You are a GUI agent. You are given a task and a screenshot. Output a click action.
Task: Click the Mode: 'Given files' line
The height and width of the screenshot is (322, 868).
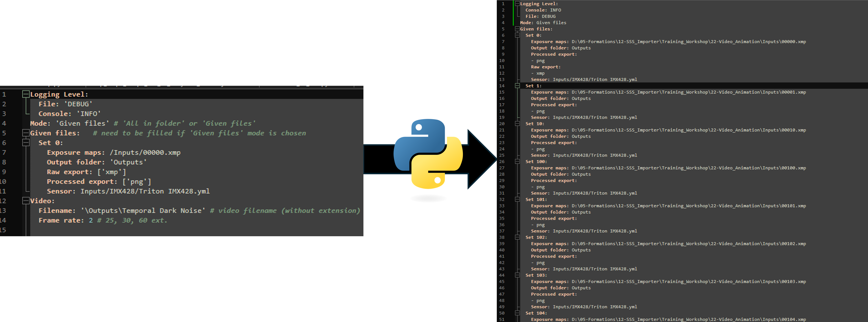[70, 124]
